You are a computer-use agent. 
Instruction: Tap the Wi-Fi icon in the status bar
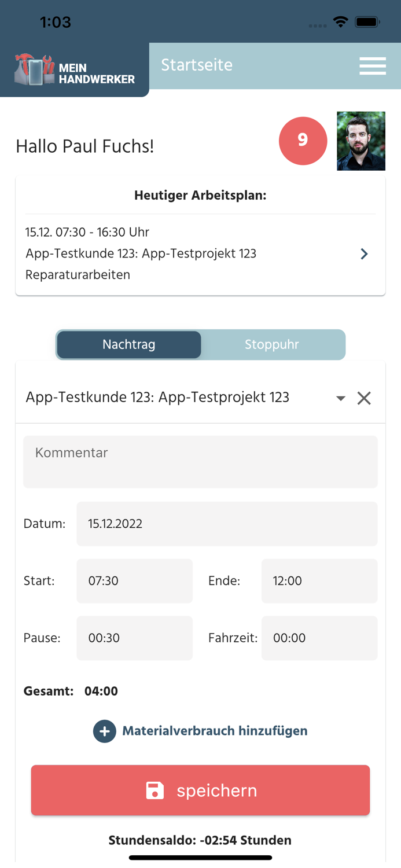click(x=340, y=21)
